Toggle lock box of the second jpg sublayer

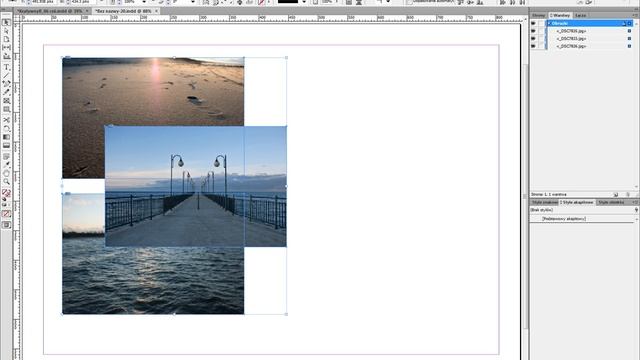[542, 39]
